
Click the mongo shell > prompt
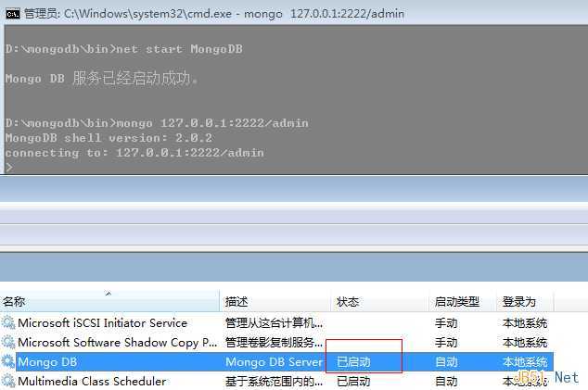tap(9, 168)
